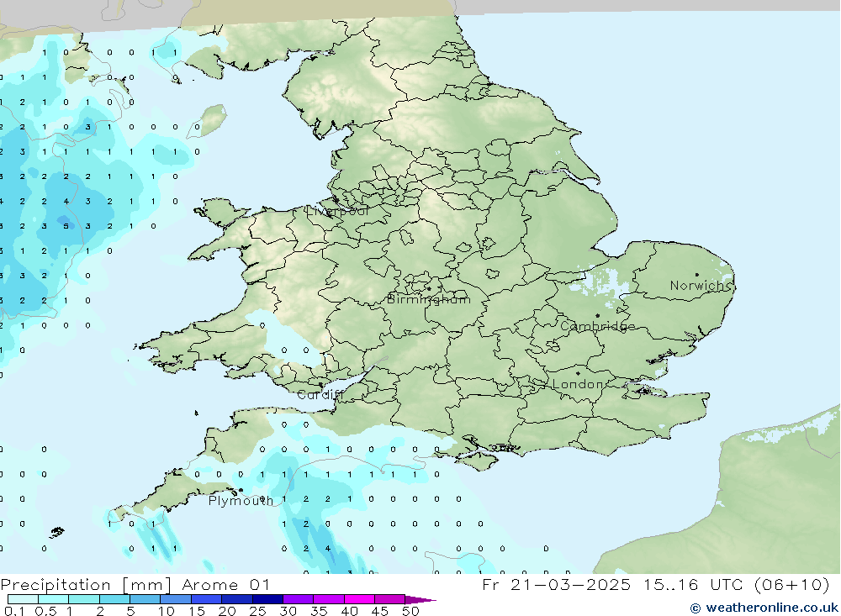This screenshot has height=616, width=841.
Task: Select the 2–5 mm legend swatch
Action: coord(114,599)
